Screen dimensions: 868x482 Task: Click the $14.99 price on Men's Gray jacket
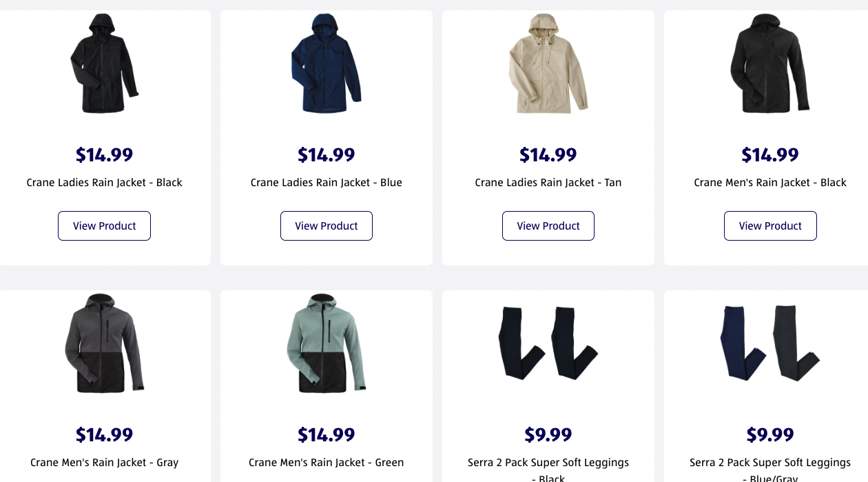coord(104,435)
